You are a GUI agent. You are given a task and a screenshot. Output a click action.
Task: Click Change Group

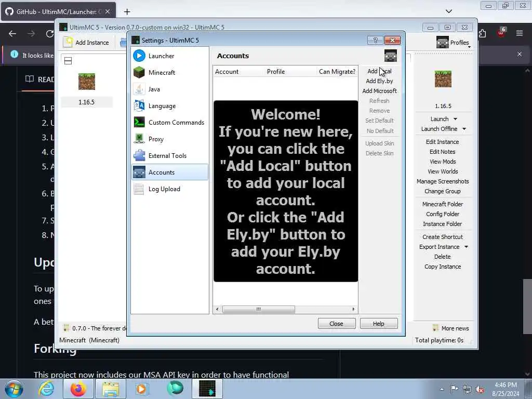(x=443, y=191)
